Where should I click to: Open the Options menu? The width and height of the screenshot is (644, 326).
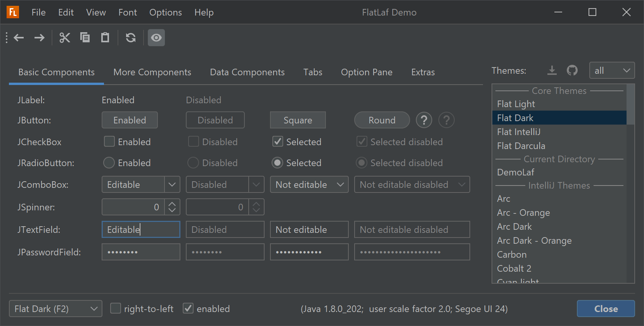click(x=165, y=12)
